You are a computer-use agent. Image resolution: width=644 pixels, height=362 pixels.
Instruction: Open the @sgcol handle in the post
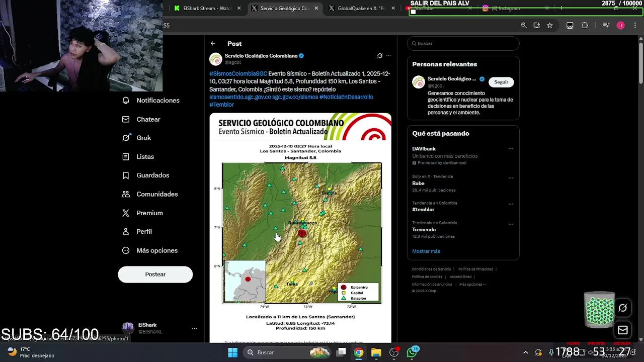pos(233,62)
